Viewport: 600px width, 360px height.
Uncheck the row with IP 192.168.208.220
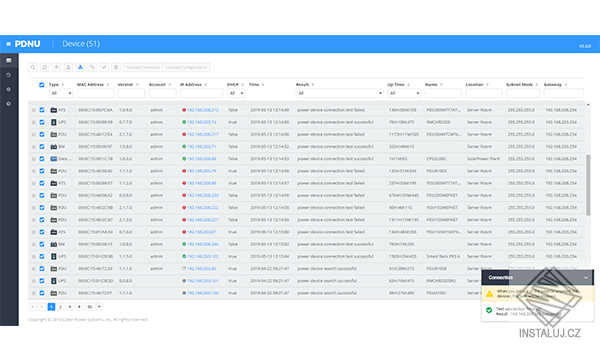tap(42, 195)
